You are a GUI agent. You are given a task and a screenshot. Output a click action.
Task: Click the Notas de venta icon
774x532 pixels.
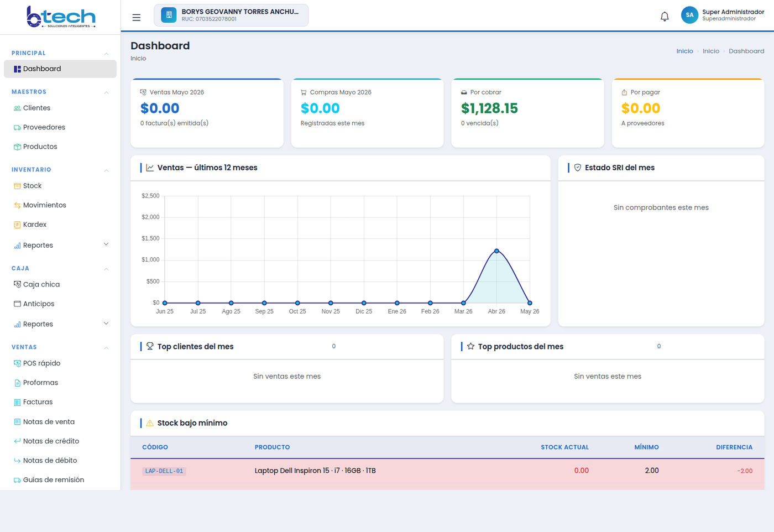click(17, 422)
